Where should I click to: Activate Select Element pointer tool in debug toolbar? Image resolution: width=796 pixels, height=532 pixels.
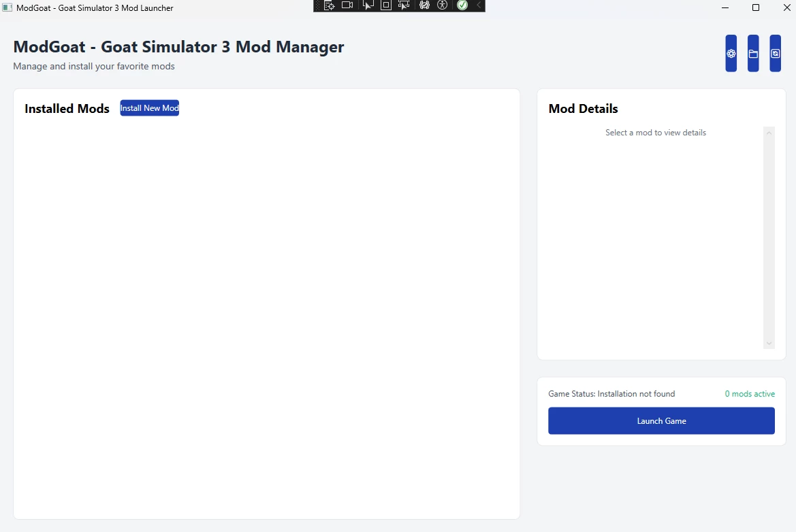[x=368, y=5]
